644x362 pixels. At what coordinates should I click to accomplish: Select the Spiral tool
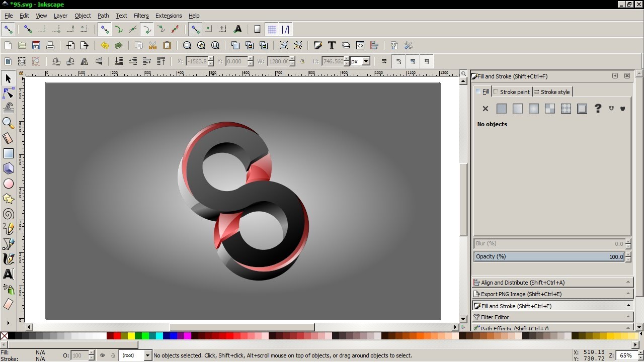point(8,214)
